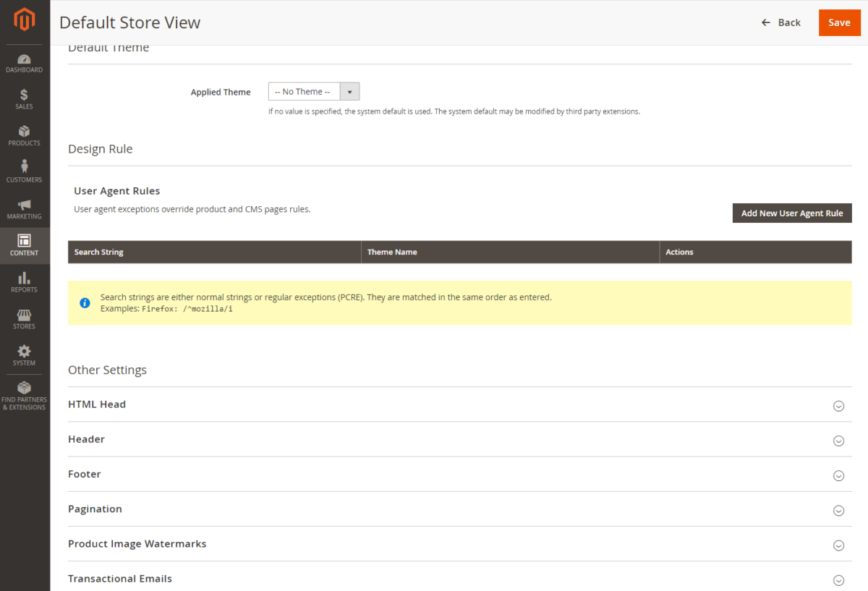Open the System menu icon
The width and height of the screenshot is (868, 591).
(x=24, y=355)
